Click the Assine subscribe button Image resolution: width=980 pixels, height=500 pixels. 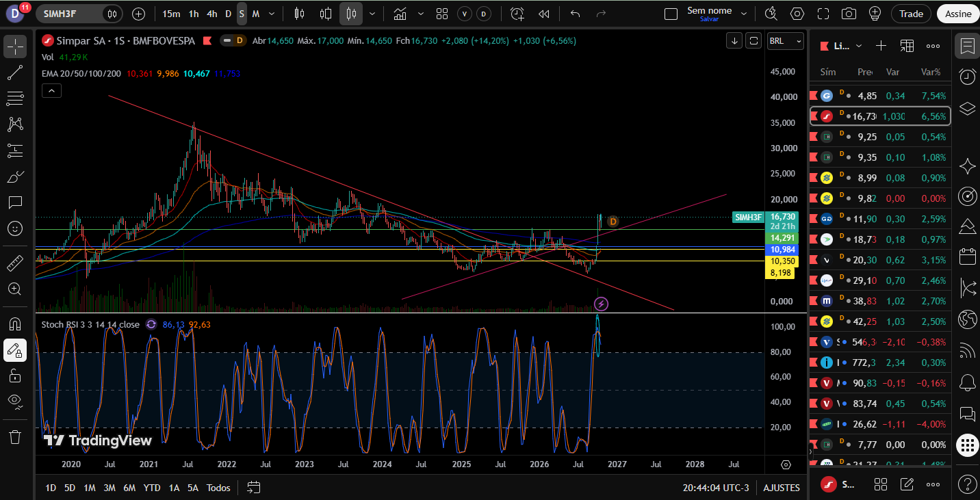pyautogui.click(x=957, y=14)
